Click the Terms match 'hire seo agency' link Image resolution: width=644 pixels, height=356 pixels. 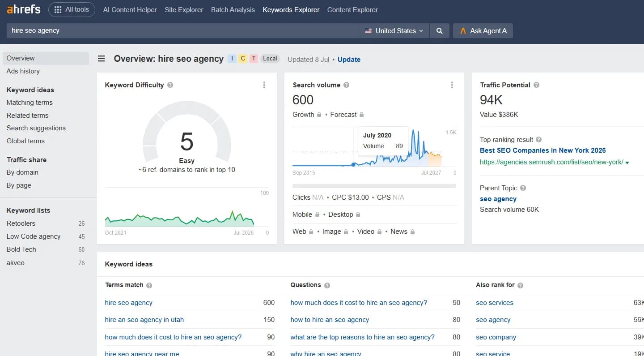click(128, 303)
